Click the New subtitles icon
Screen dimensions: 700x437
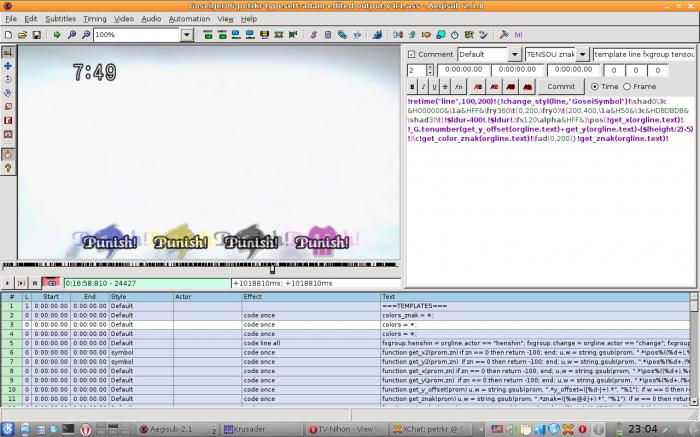pyautogui.click(x=8, y=35)
